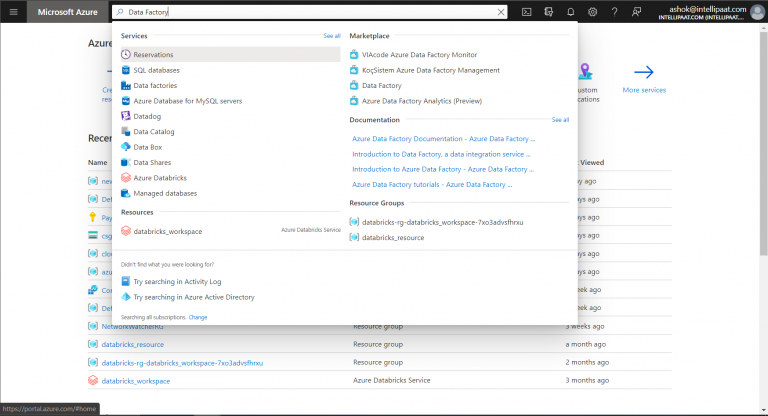The width and height of the screenshot is (768, 416).
Task: Open Introduction to Data Factory, a data integration link
Action: click(x=441, y=154)
